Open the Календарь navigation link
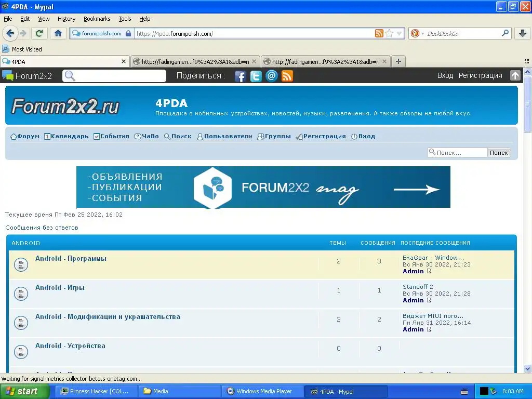This screenshot has height=399, width=532. (x=66, y=137)
